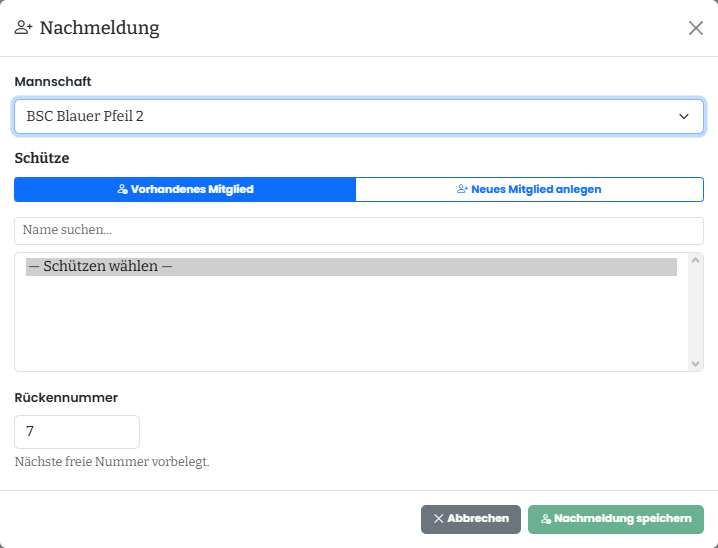Focus the Rückennummer input showing 7
Image resolution: width=718 pixels, height=548 pixels.
[x=77, y=432]
